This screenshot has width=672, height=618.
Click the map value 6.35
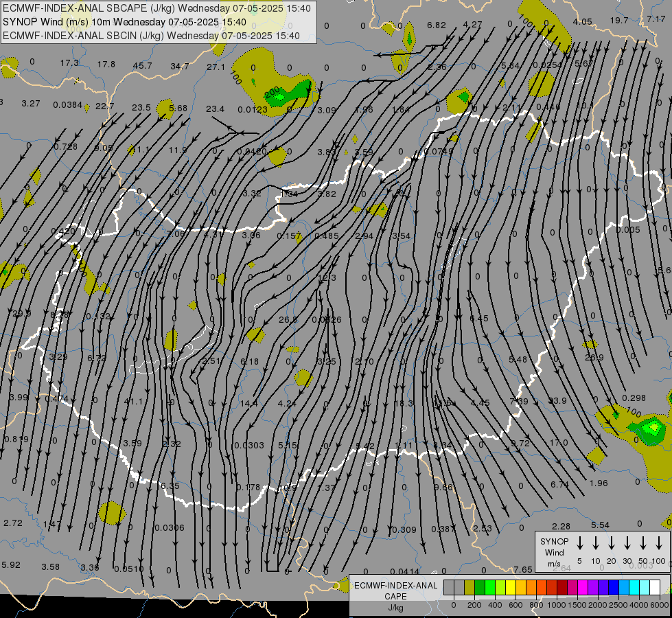point(170,485)
